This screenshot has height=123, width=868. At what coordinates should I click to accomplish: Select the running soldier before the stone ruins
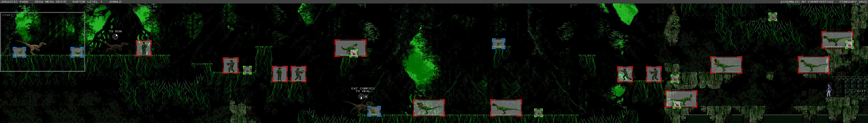[625, 74]
